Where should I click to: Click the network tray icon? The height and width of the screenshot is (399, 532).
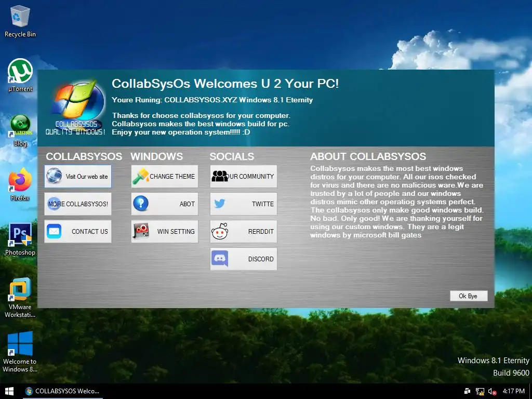tap(480, 391)
